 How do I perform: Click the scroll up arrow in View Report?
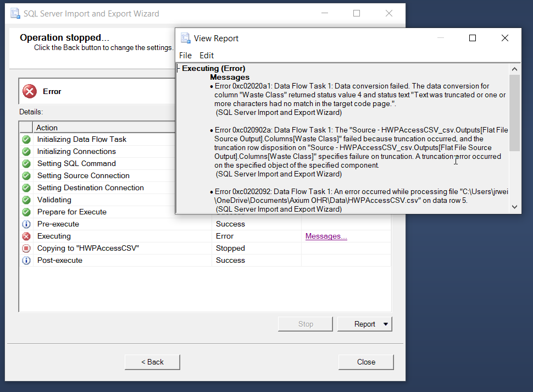pos(515,69)
